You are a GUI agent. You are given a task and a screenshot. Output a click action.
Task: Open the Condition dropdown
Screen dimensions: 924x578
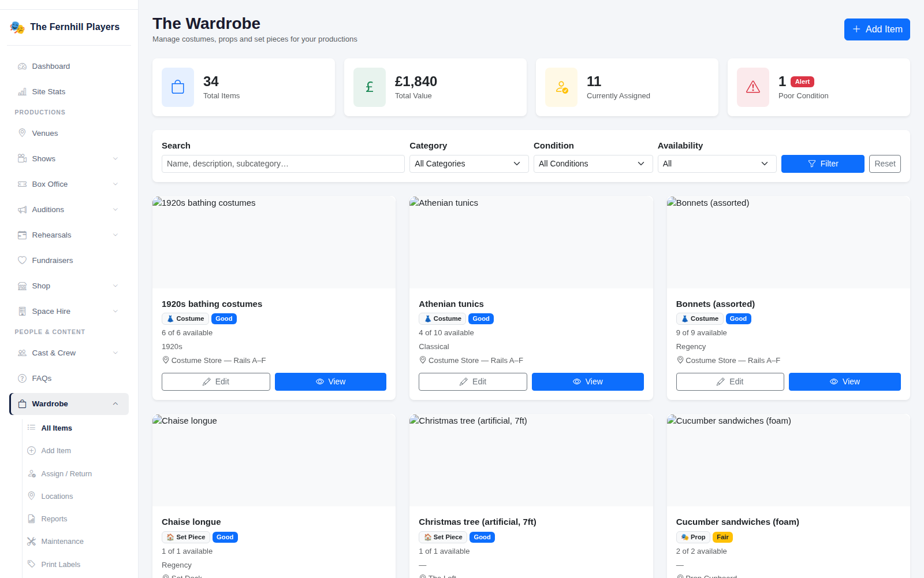tap(593, 164)
